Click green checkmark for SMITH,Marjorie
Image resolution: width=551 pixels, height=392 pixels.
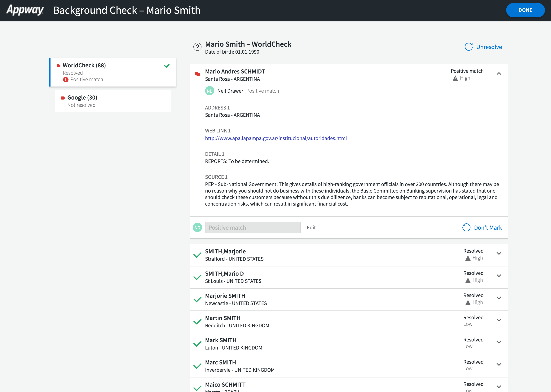pos(197,255)
